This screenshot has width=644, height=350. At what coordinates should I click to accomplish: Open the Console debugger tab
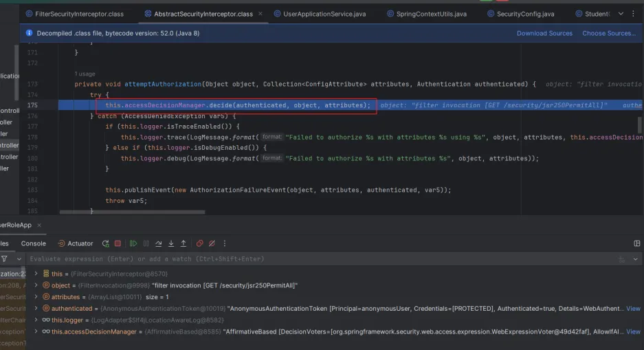pyautogui.click(x=33, y=243)
